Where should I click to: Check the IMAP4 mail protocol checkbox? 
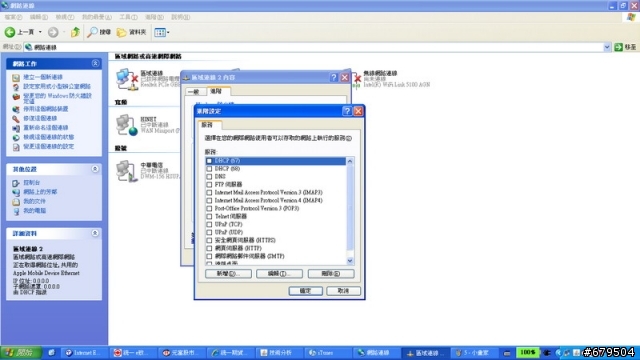[x=209, y=200]
